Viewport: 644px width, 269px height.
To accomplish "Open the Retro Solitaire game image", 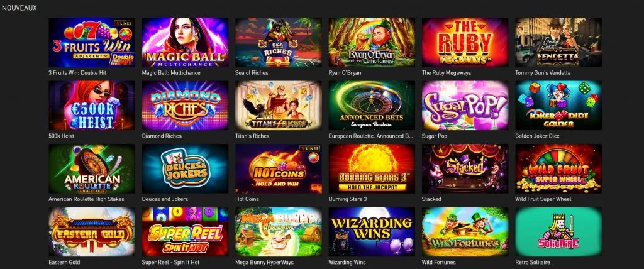I will 558,232.
